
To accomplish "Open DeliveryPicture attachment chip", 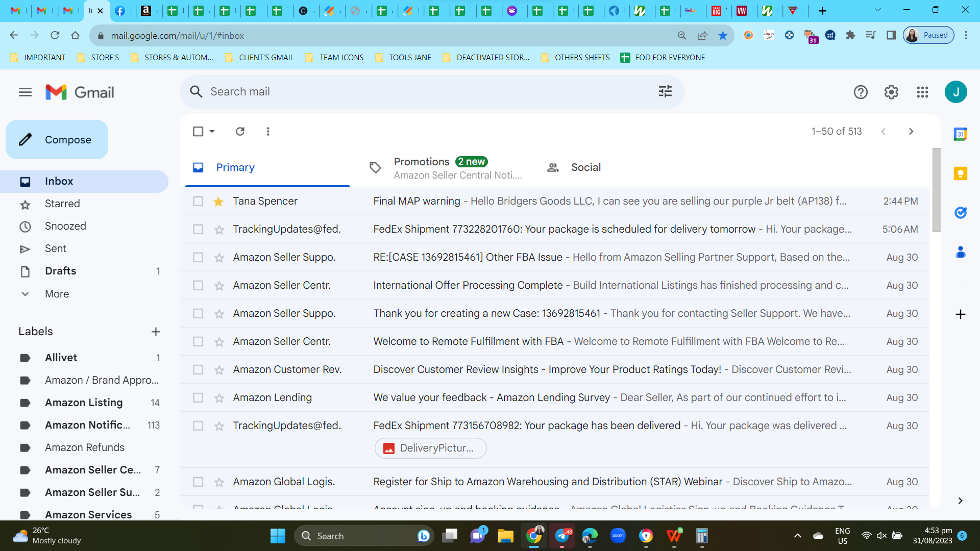I will pos(430,448).
